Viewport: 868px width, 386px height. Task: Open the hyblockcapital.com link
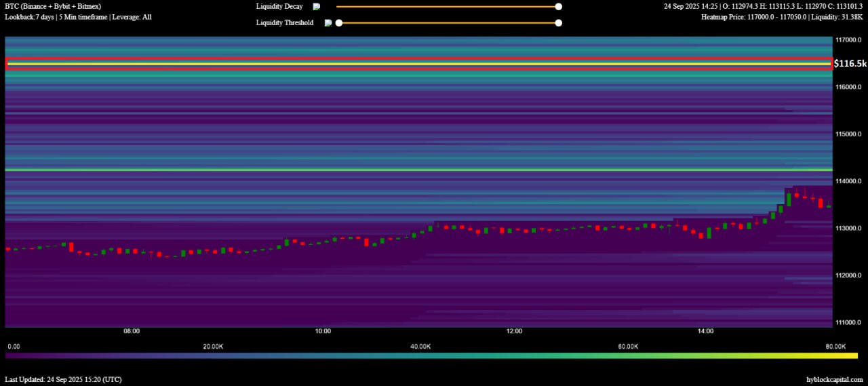tap(834, 379)
